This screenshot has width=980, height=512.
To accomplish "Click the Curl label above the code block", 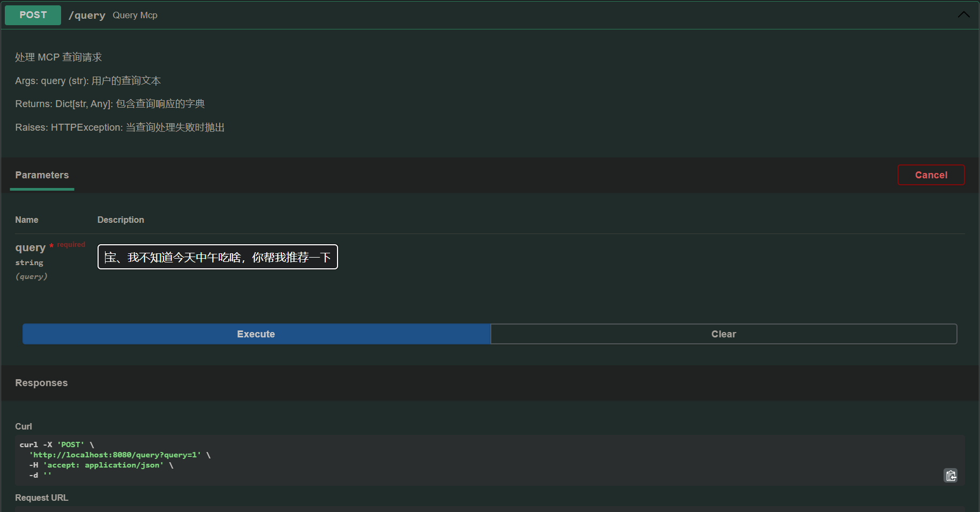I will pyautogui.click(x=23, y=426).
